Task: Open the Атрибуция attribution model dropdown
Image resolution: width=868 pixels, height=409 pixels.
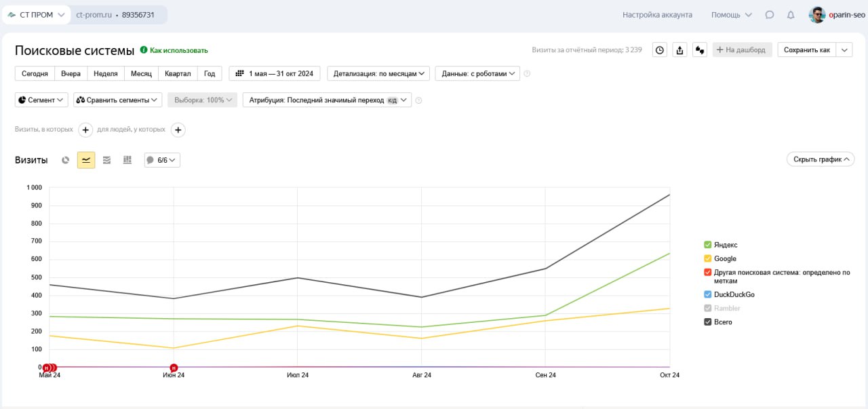Action: pyautogui.click(x=327, y=100)
